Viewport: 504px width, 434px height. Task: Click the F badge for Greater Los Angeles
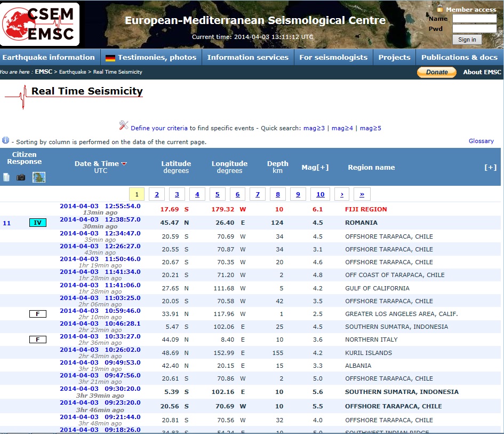[x=38, y=314]
